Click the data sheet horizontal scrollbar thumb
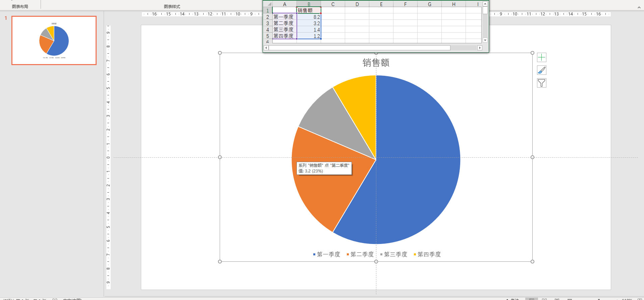The image size is (644, 300). (360, 48)
